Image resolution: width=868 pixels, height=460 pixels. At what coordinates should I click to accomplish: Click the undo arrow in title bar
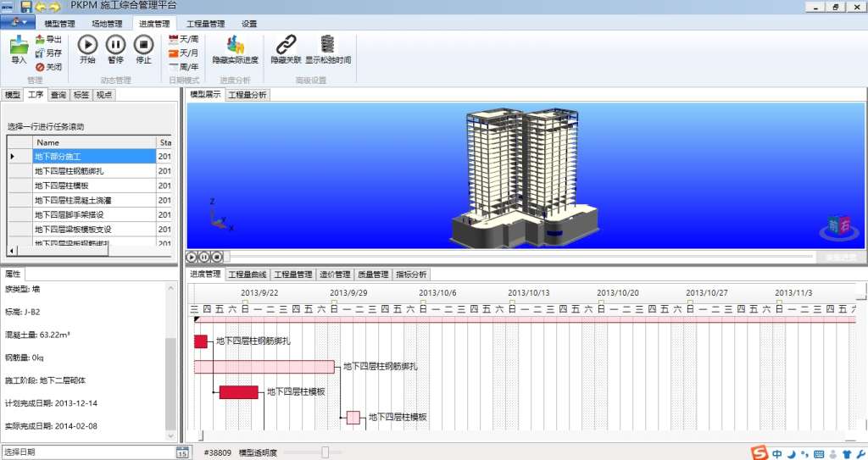tap(41, 7)
